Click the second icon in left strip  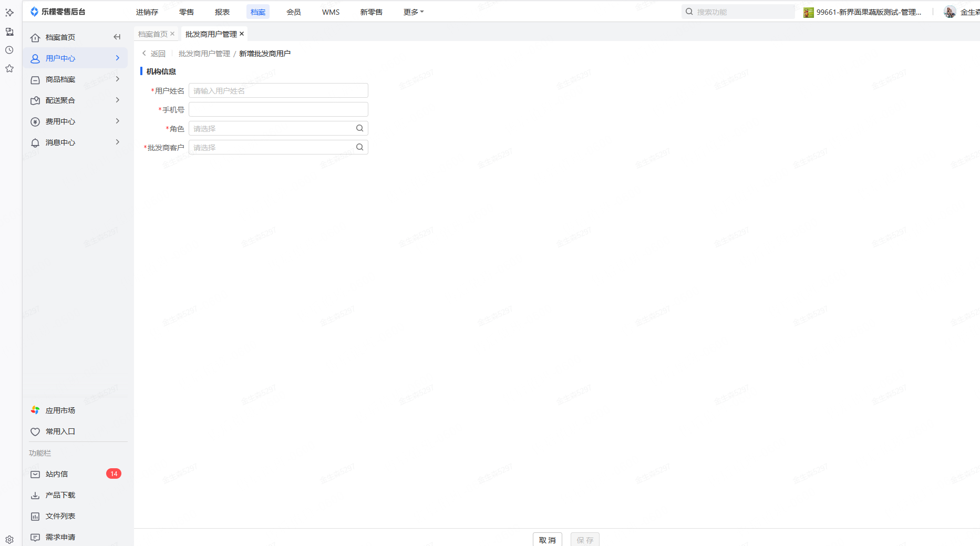[9, 32]
